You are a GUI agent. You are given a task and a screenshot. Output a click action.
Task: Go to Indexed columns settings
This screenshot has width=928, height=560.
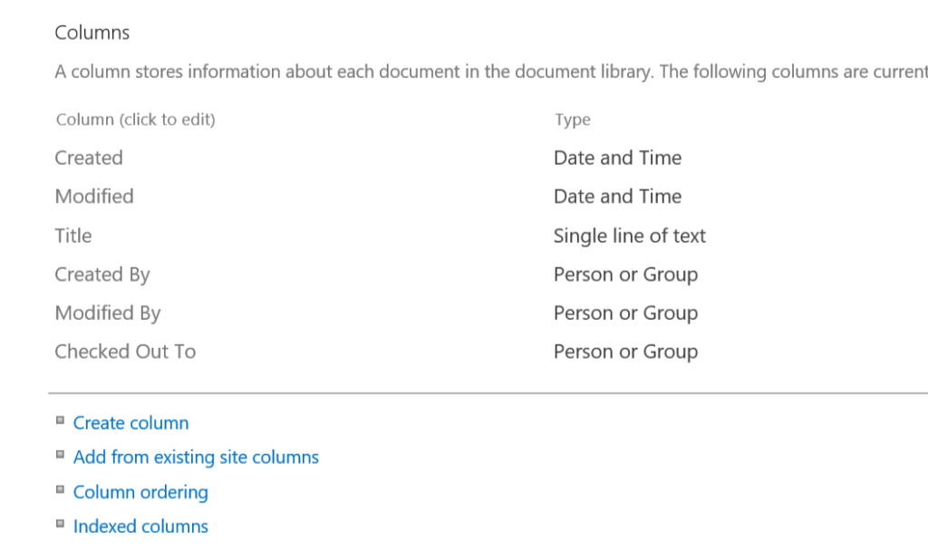pos(140,526)
